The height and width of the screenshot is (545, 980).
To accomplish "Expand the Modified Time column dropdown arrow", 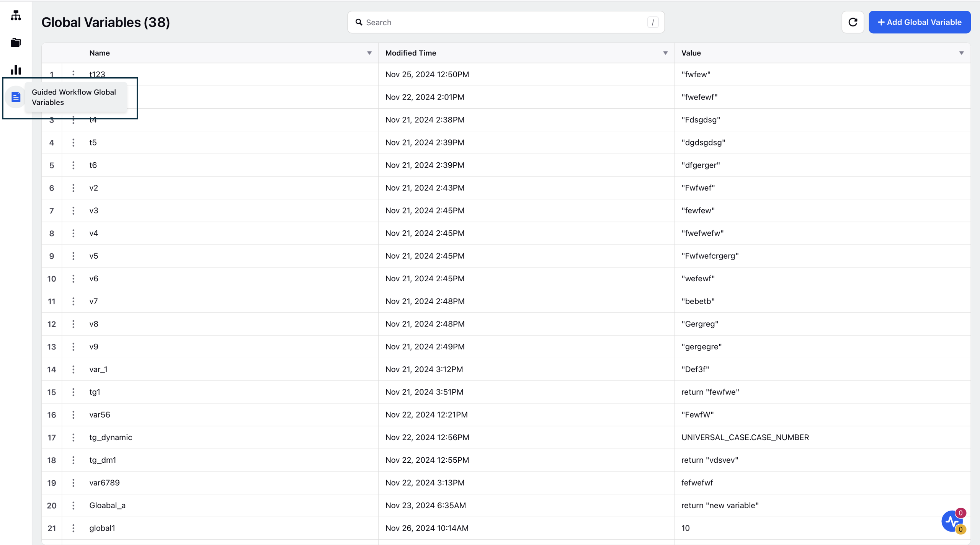I will (665, 53).
